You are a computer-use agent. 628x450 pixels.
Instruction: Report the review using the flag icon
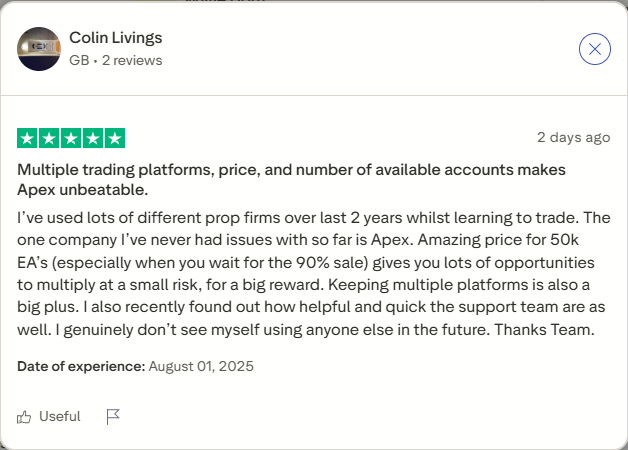click(x=113, y=416)
